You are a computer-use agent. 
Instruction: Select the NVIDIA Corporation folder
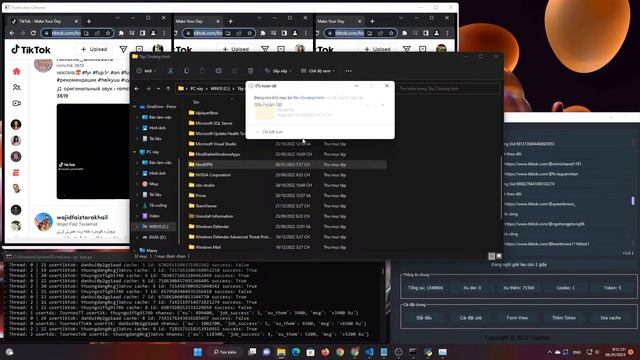(213, 175)
